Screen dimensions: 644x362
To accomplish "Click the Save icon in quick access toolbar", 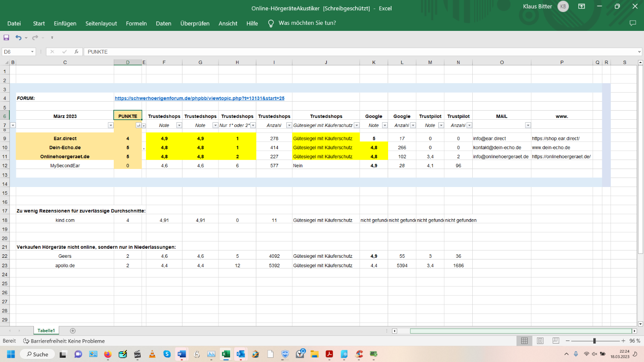I will click(x=6, y=38).
